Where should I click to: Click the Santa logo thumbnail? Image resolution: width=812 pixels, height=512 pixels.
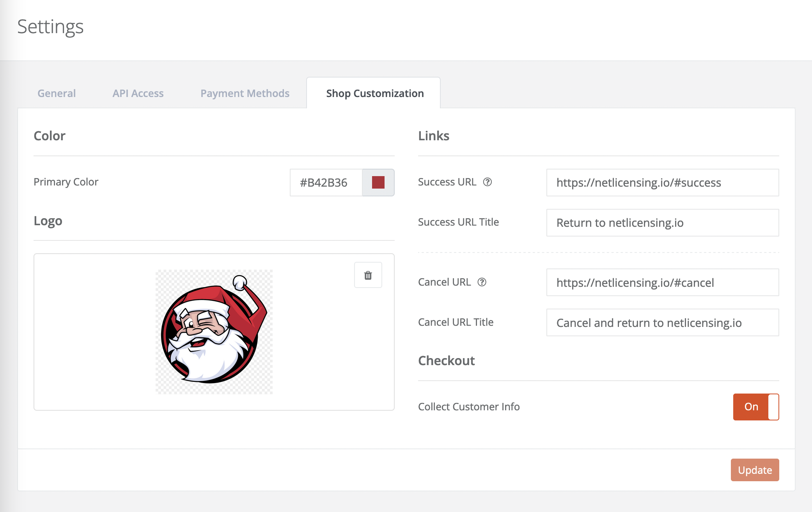[214, 332]
